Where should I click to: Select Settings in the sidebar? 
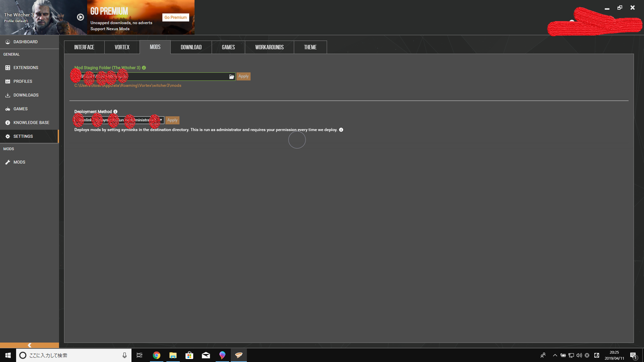click(x=29, y=136)
